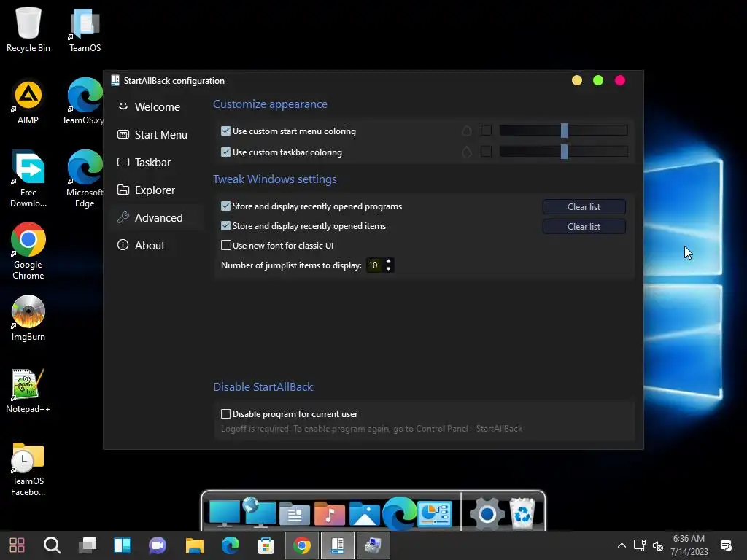Open Task View on the taskbar

(88, 545)
